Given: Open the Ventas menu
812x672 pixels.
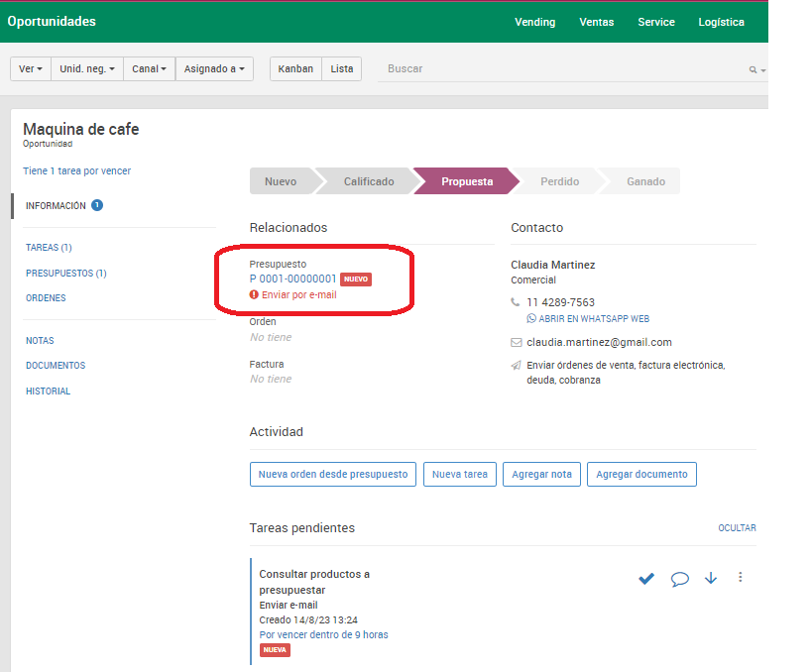Looking at the screenshot, I should coord(597,22).
